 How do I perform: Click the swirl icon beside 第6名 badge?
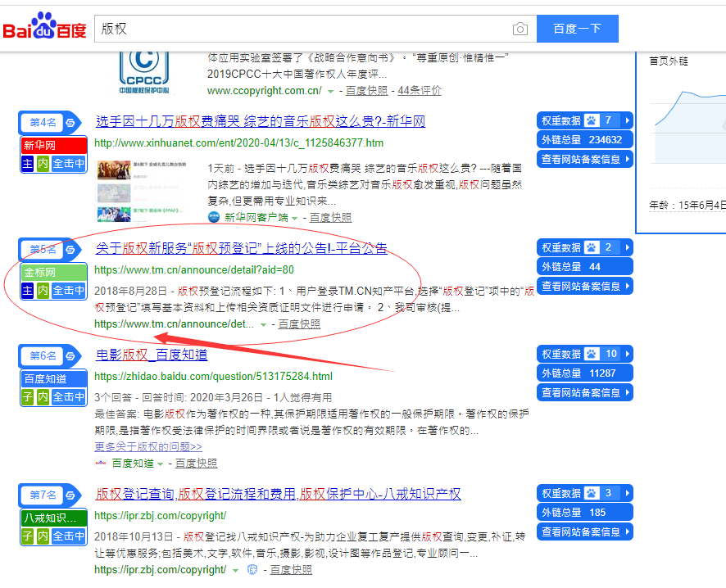point(70,355)
